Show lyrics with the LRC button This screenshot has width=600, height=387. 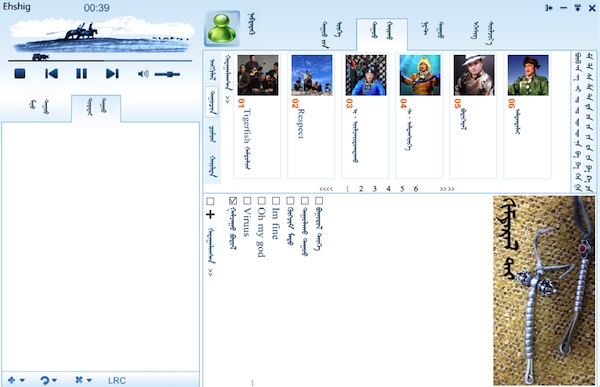(117, 380)
